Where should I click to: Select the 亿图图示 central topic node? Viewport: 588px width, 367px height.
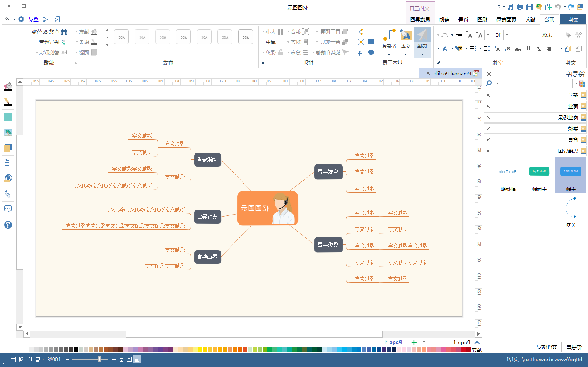tap(267, 208)
